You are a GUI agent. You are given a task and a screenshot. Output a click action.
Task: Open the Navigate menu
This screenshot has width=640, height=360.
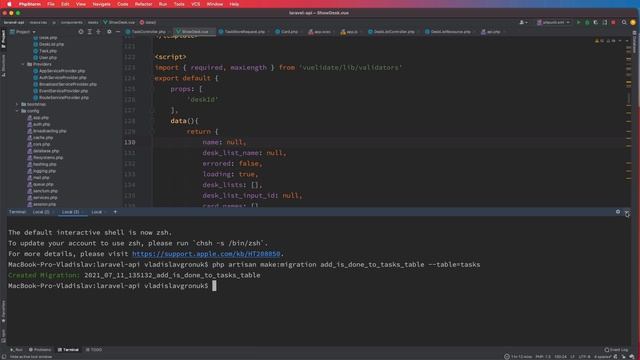[x=101, y=4]
